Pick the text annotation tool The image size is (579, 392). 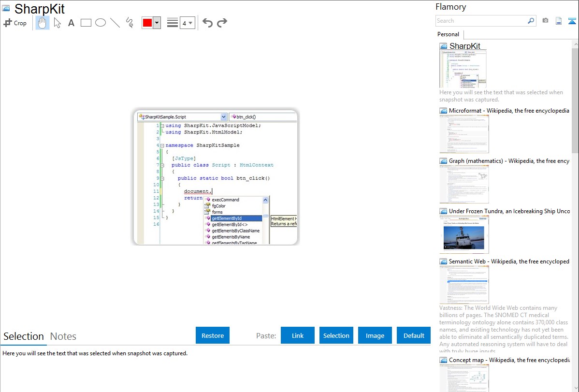pyautogui.click(x=71, y=23)
